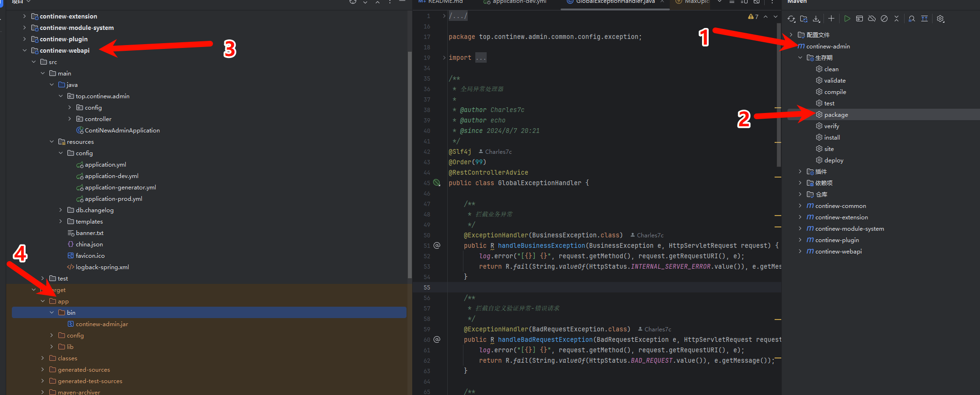Expand the 配置文件 node in Maven

point(791,35)
